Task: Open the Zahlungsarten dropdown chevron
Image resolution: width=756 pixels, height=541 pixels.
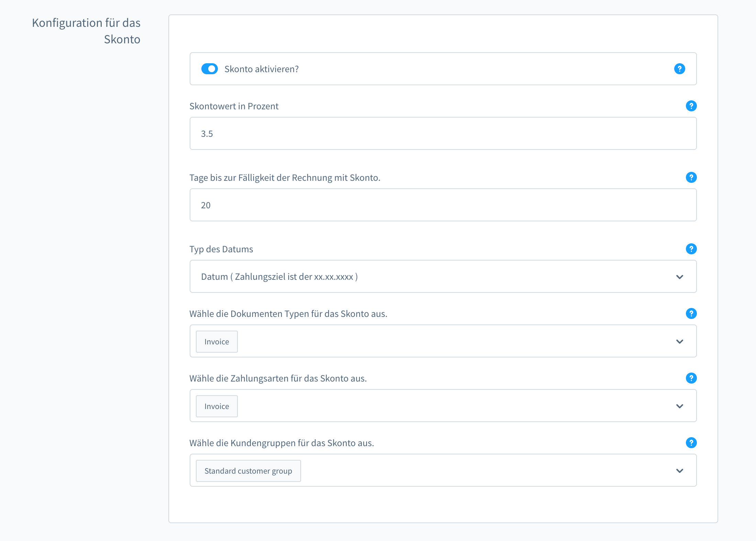Action: pyautogui.click(x=679, y=406)
